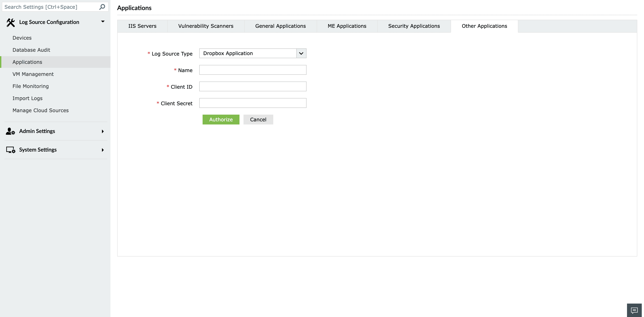
Task: Open Manage Cloud Sources in sidebar
Action: point(40,110)
